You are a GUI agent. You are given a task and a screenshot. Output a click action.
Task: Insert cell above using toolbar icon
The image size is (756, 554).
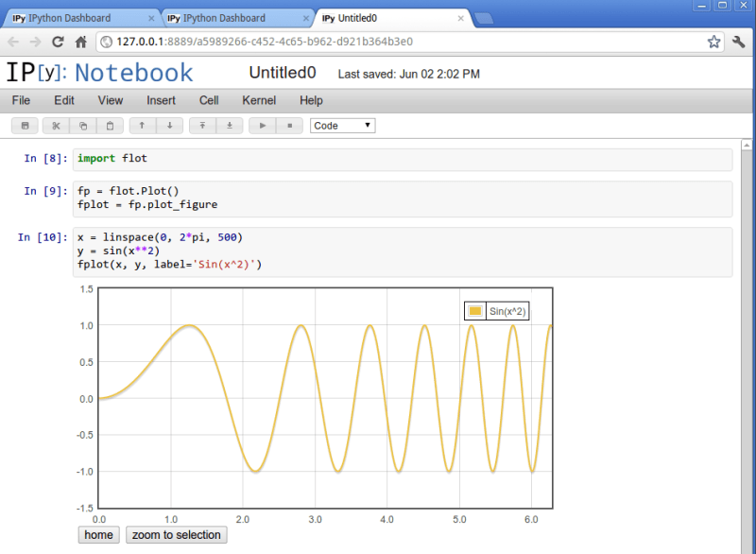pos(202,126)
